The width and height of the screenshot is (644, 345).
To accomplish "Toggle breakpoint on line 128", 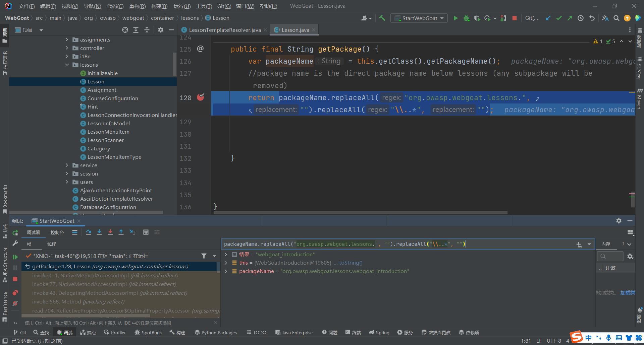I will tap(201, 97).
